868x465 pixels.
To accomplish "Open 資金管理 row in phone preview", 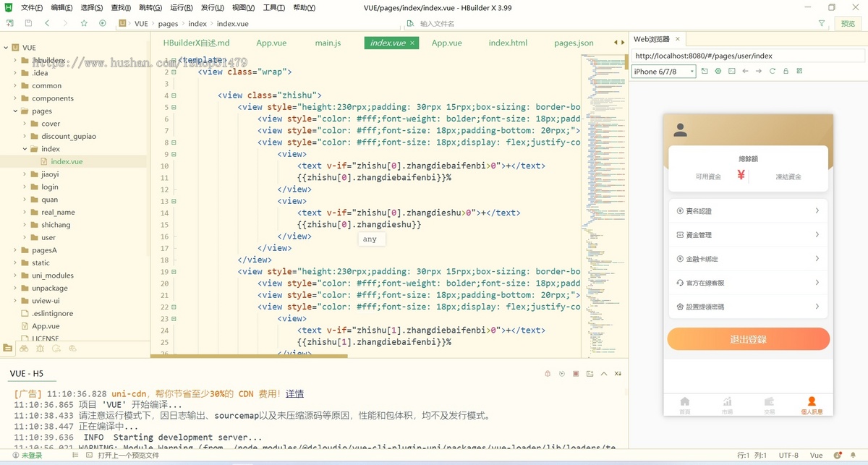I will [748, 235].
